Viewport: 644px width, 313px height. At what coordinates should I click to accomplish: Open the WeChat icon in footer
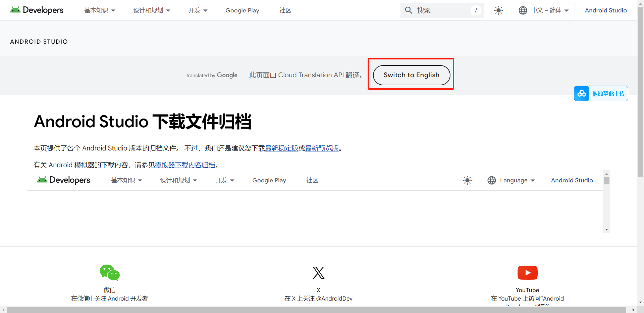pos(109,272)
